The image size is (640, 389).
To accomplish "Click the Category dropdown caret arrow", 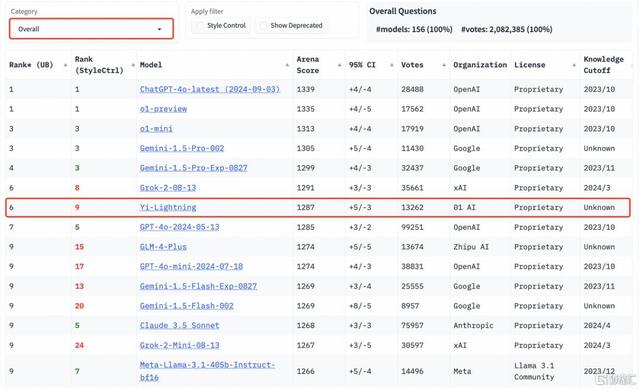I will coord(159,29).
